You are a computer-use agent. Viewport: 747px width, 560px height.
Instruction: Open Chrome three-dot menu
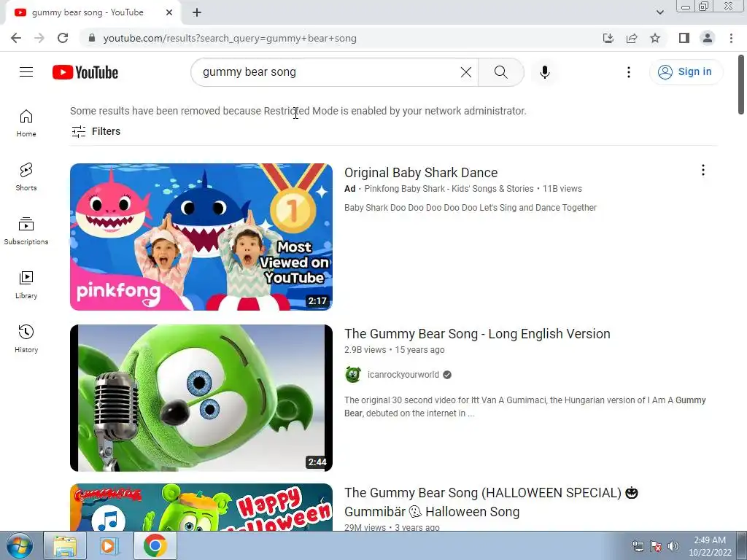731,38
